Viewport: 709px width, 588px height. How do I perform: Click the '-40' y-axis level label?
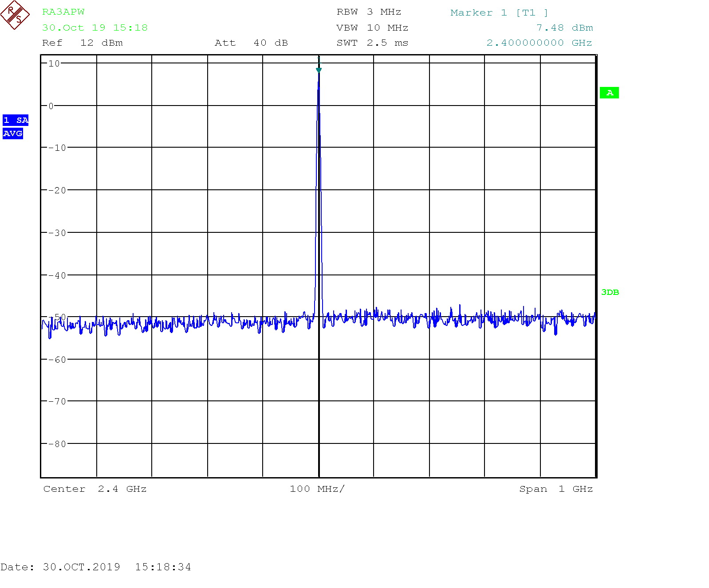[x=57, y=275]
